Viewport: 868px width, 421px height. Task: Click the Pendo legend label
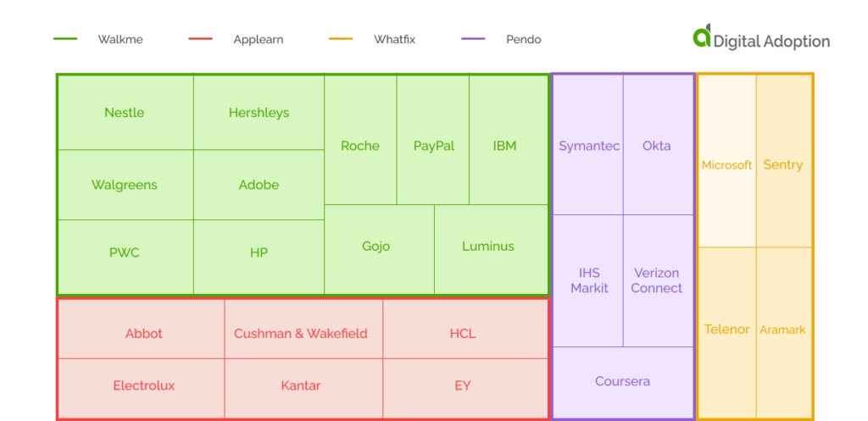click(523, 40)
